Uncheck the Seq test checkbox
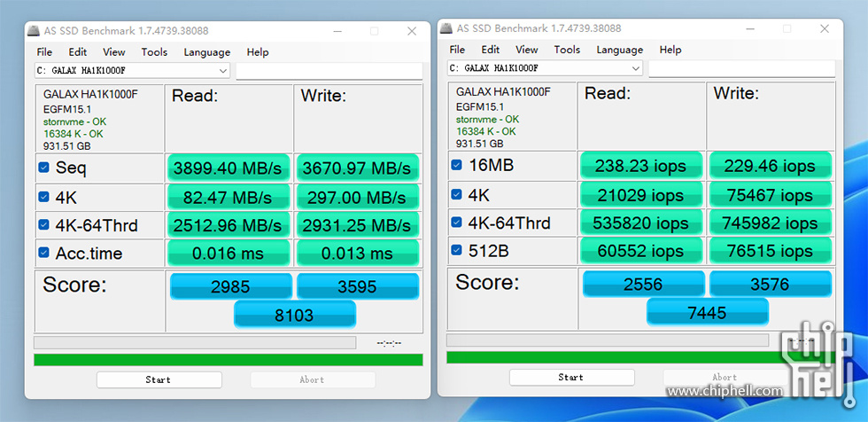 pyautogui.click(x=44, y=168)
